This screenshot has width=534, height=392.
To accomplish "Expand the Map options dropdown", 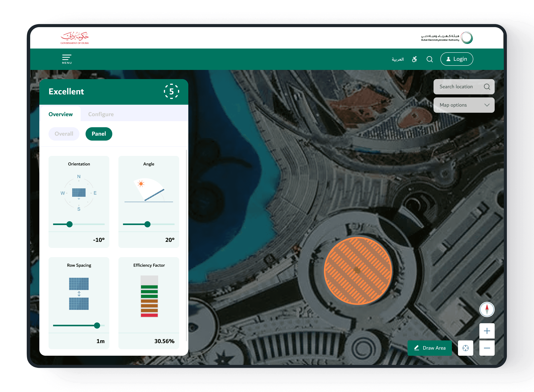I will (x=453, y=105).
